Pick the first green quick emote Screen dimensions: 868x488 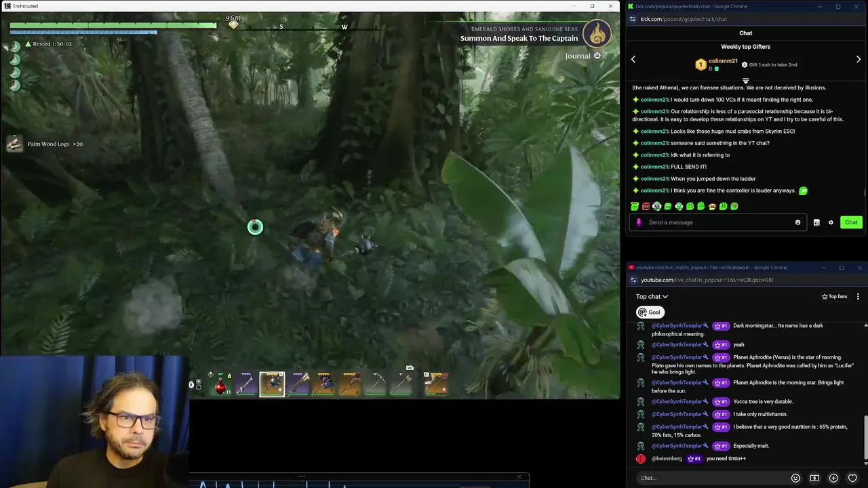pos(635,206)
